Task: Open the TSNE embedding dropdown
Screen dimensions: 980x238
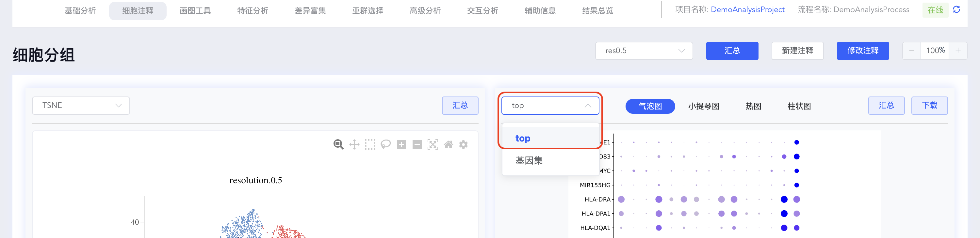Action: pos(81,105)
